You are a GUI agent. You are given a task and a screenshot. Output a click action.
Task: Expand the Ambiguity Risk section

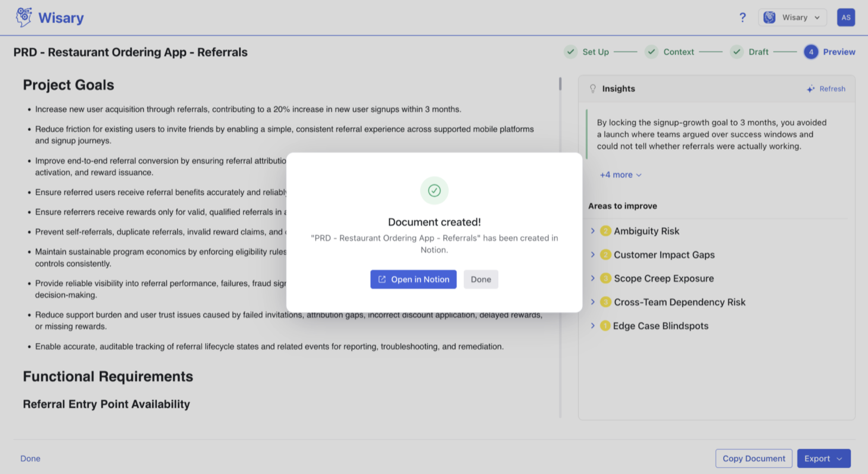pos(592,231)
